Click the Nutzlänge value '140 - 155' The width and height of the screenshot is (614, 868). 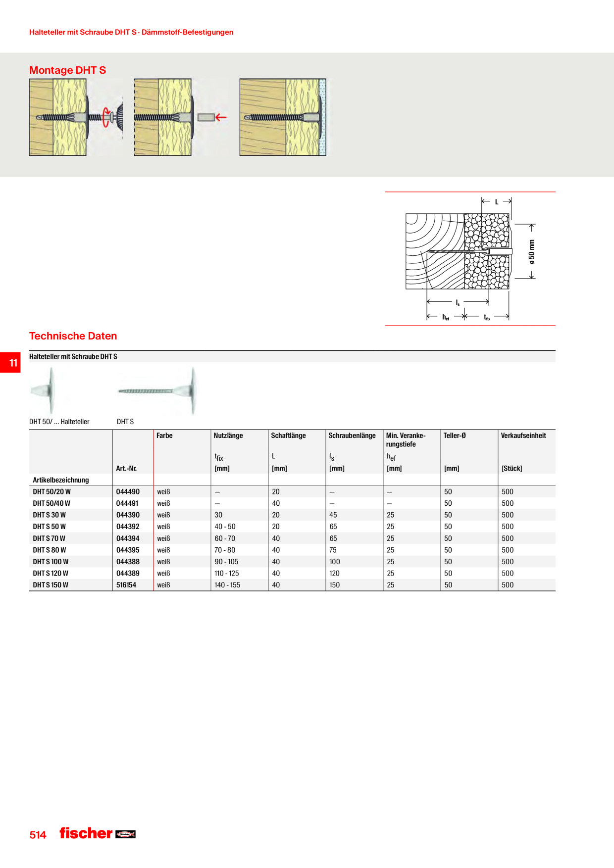(x=227, y=585)
